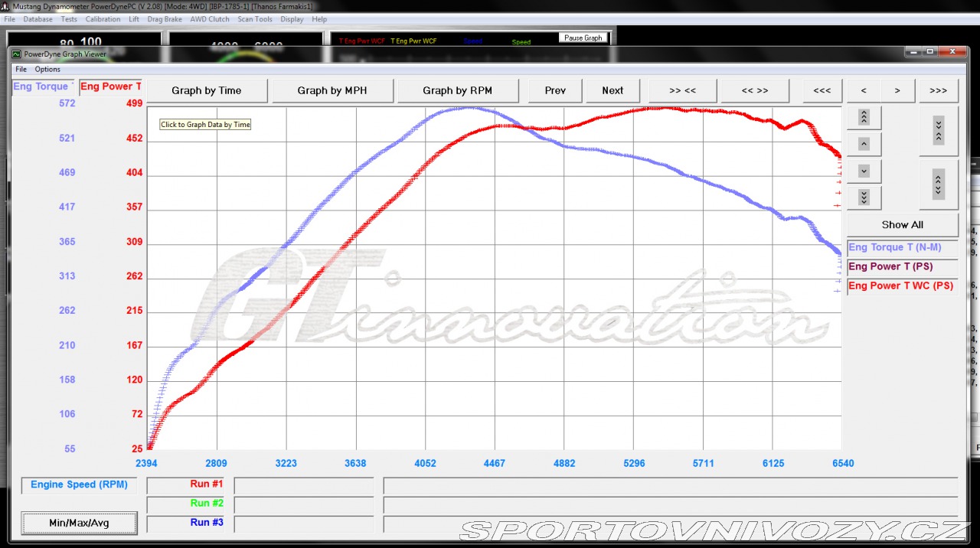Open Calibration menu in main window
Image resolution: width=980 pixels, height=548 pixels.
pos(103,19)
